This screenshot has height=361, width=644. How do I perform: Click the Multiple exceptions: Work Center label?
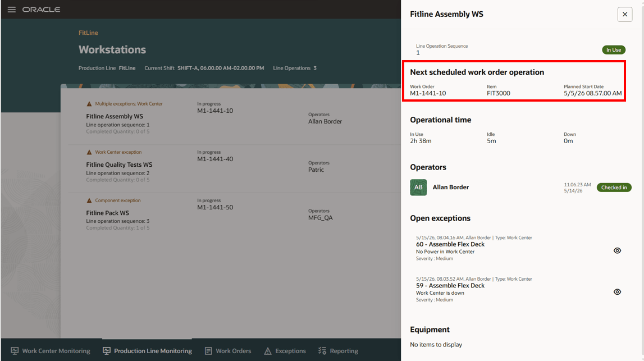[129, 104]
